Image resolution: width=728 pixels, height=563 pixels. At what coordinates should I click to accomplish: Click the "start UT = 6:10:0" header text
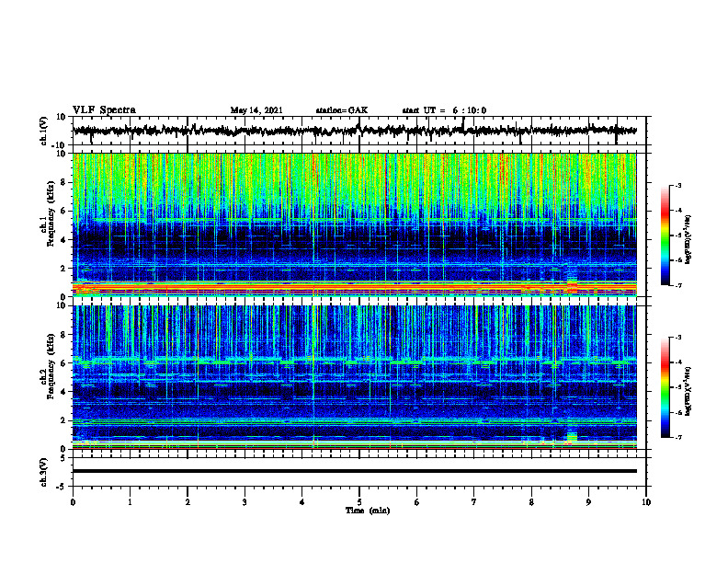click(x=444, y=110)
